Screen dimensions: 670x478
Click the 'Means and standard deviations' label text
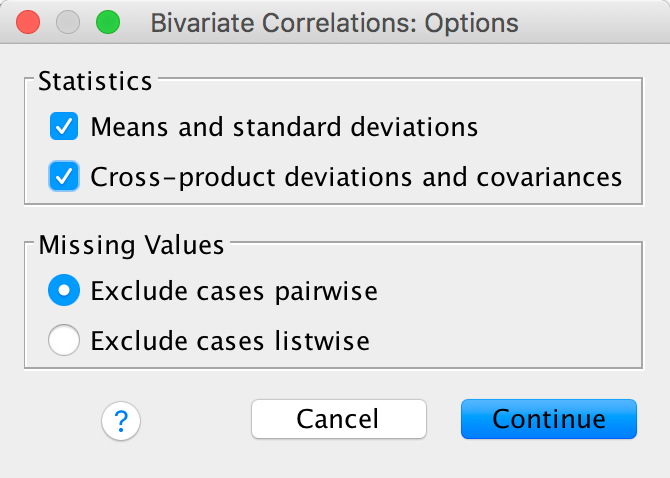(284, 128)
